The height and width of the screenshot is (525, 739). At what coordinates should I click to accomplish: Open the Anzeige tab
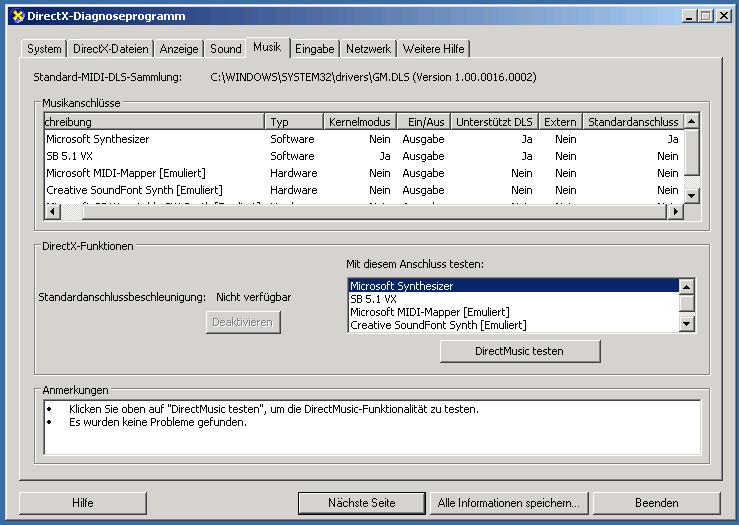(179, 49)
